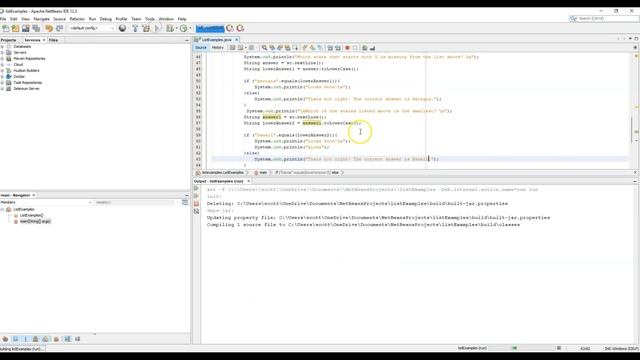640x360 pixels.
Task: Click the Profile Project toolbar icon
Action: [x=184, y=28]
